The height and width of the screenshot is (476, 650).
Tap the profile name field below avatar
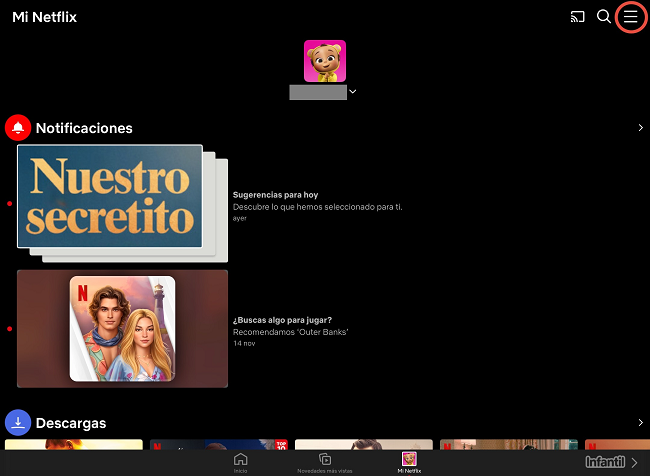318,92
